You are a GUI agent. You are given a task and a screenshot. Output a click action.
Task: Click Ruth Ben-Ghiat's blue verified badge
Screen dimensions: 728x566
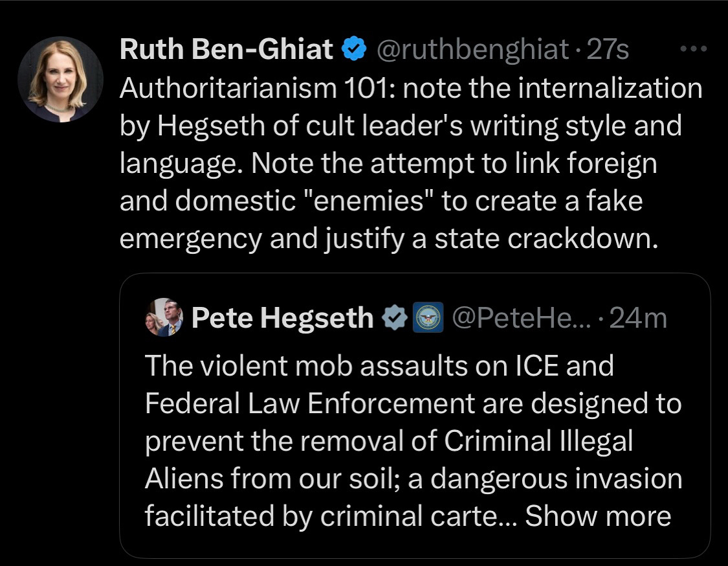click(353, 50)
